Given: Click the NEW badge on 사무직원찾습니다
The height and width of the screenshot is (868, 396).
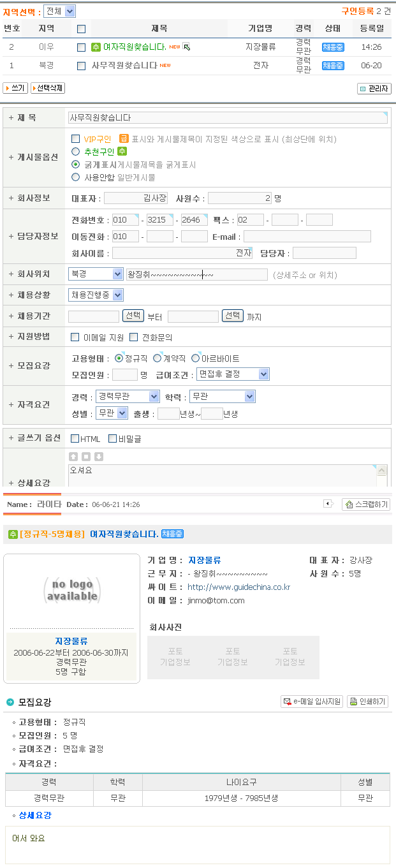Looking at the screenshot, I should (x=165, y=65).
